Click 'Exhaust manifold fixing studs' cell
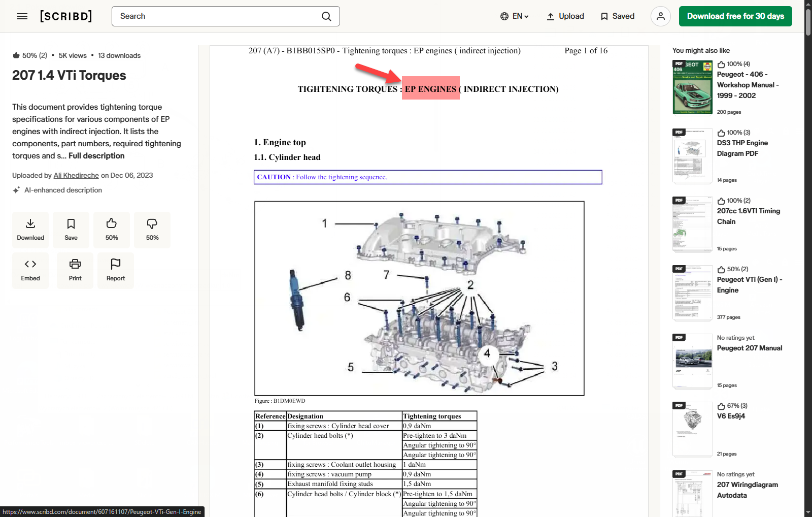The height and width of the screenshot is (517, 812). [345, 484]
